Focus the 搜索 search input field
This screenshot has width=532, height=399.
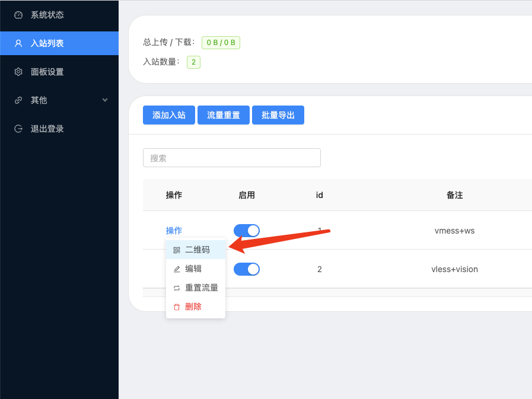pyautogui.click(x=231, y=158)
